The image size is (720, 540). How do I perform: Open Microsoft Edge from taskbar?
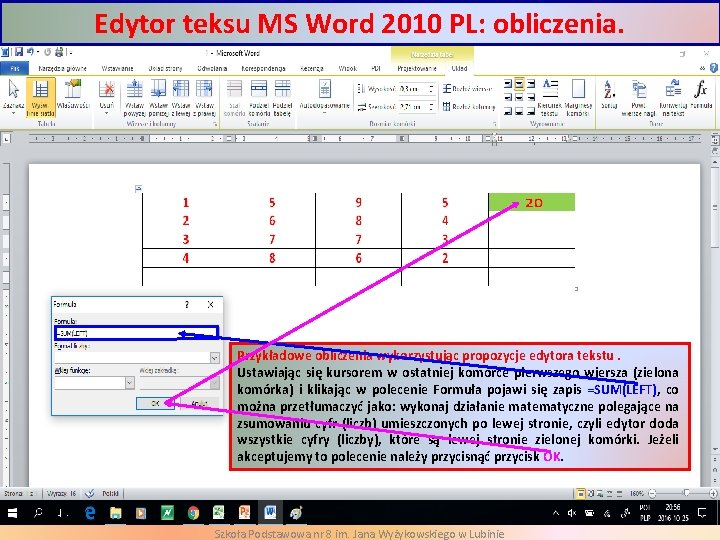click(90, 513)
